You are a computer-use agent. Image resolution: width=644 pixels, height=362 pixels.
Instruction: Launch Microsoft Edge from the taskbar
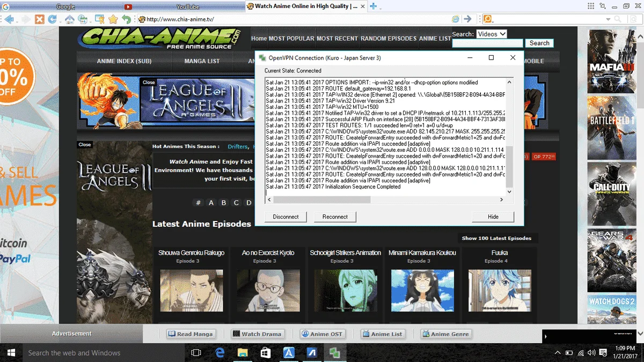click(219, 353)
